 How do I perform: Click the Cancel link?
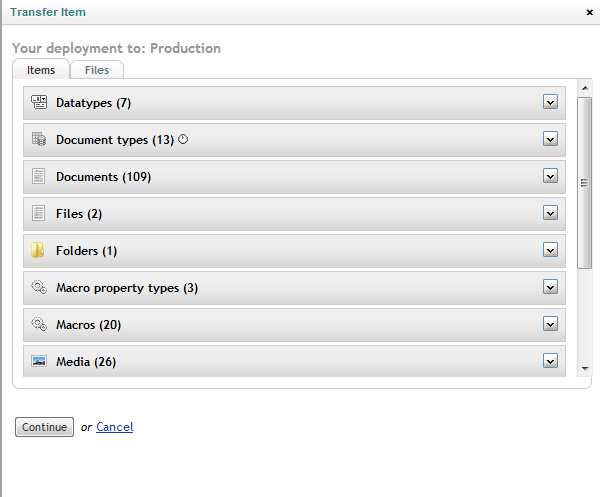pyautogui.click(x=114, y=427)
